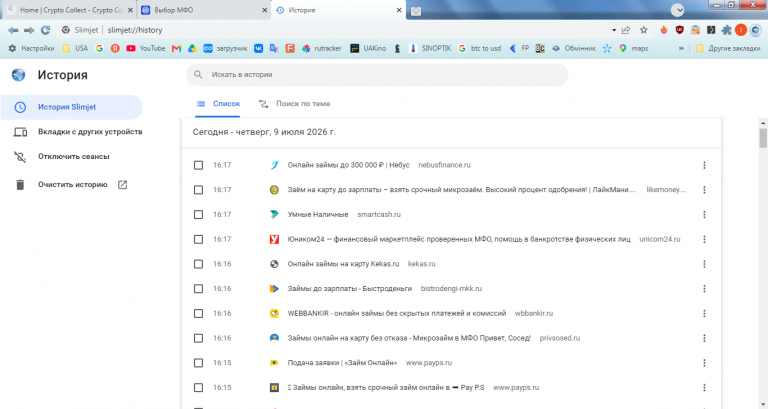Click the scrollbar up arrow
The image size is (768, 409).
(x=763, y=122)
